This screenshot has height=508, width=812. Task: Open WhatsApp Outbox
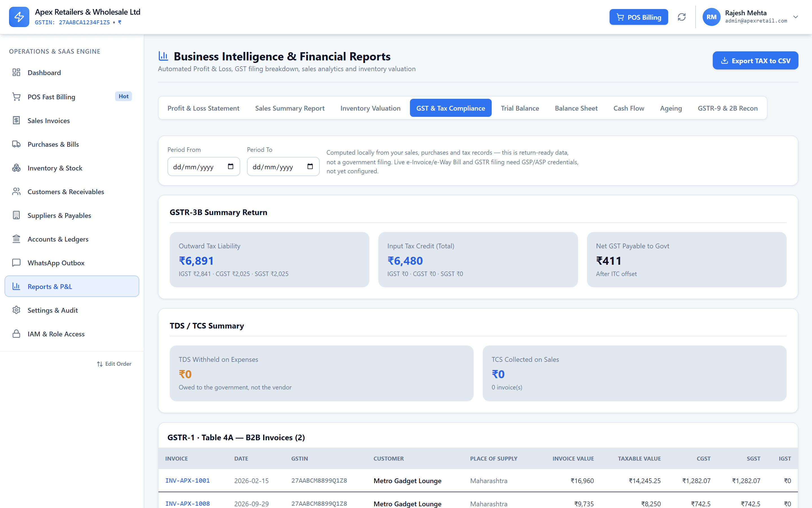tap(72, 263)
